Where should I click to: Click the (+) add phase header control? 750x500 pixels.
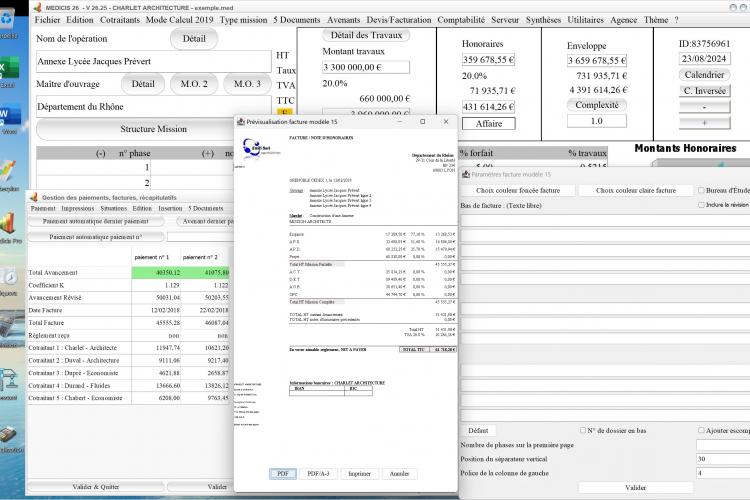[208, 153]
